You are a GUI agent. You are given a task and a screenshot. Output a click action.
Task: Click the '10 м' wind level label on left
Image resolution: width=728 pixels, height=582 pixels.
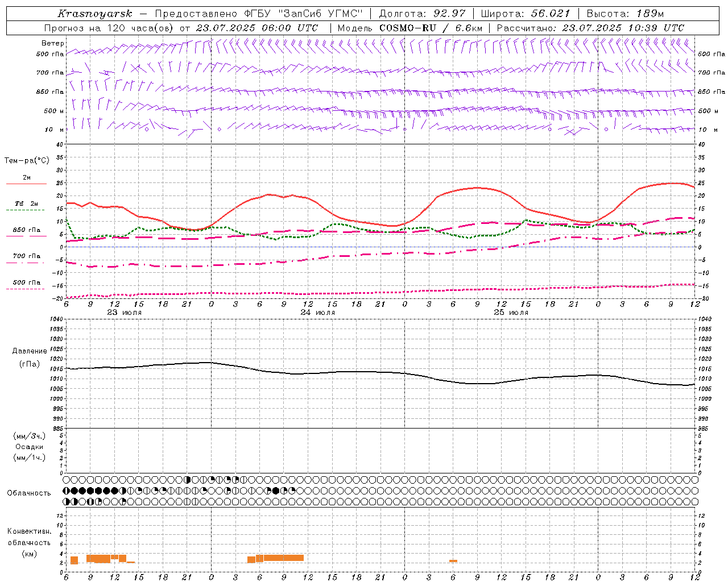[55, 130]
